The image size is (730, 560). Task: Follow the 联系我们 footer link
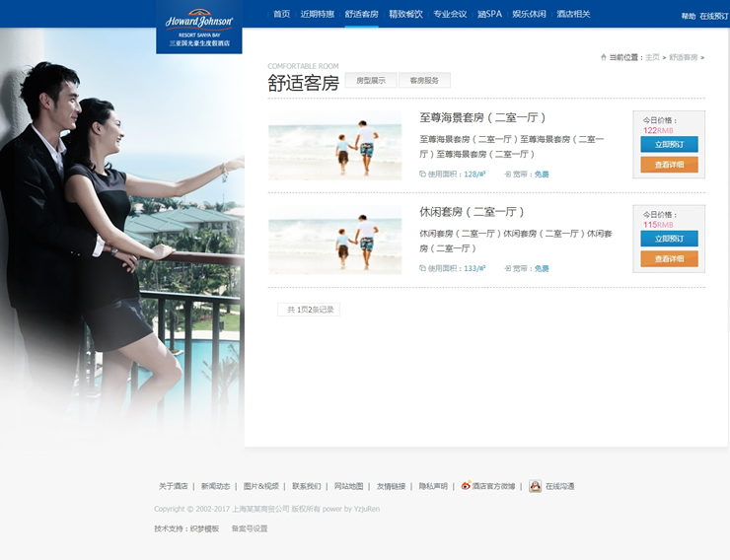(x=306, y=486)
